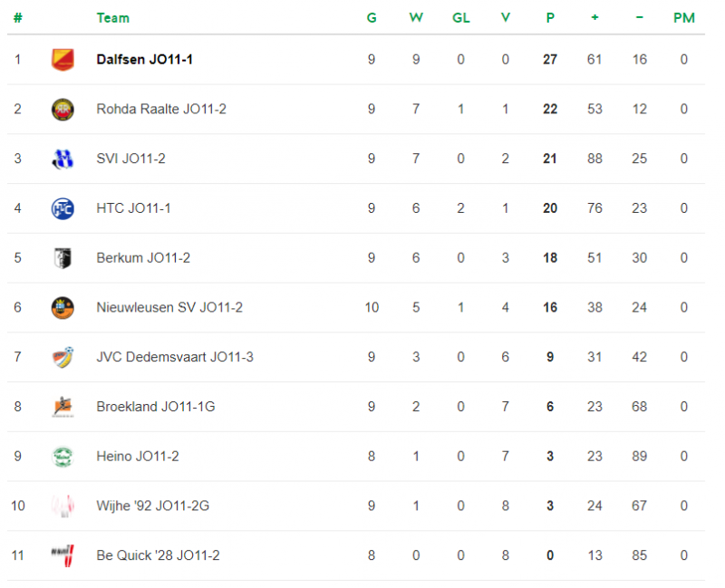The height and width of the screenshot is (588, 725).
Task: Click the P points column header
Action: tap(550, 18)
